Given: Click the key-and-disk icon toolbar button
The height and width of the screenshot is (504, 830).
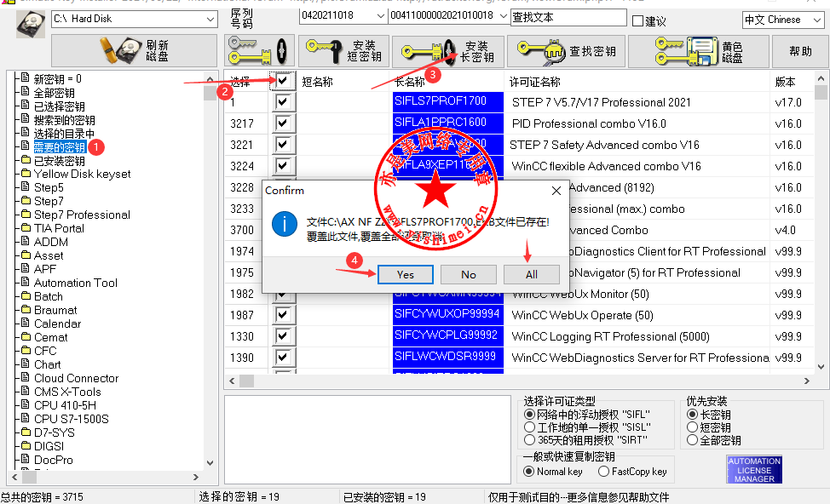Looking at the screenshot, I should point(259,51).
